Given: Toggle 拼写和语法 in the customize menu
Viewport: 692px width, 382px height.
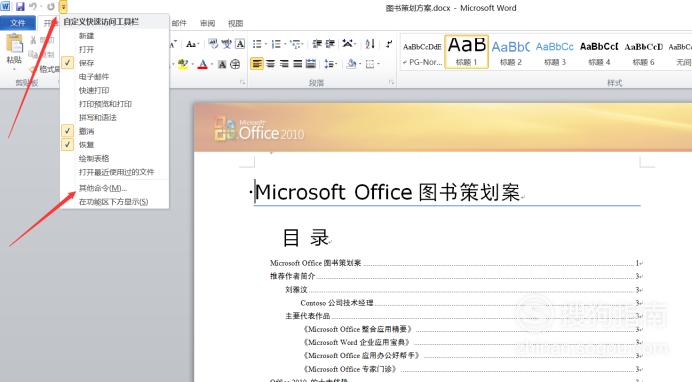Looking at the screenshot, I should pyautogui.click(x=114, y=118).
